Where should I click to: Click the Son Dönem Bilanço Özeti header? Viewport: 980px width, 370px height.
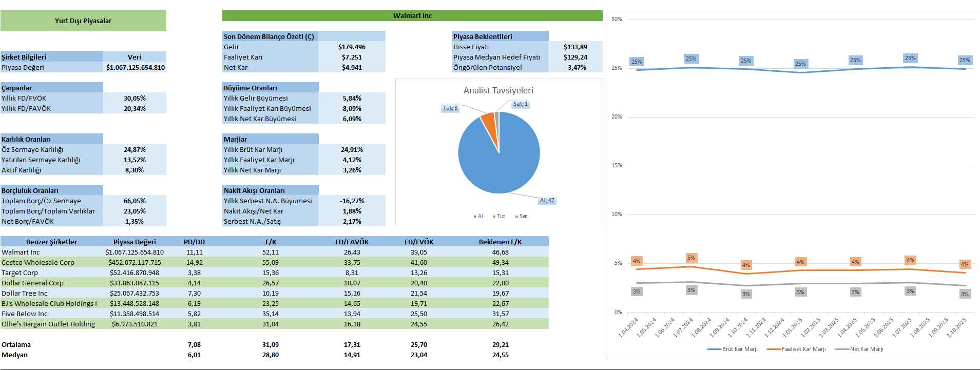[269, 36]
